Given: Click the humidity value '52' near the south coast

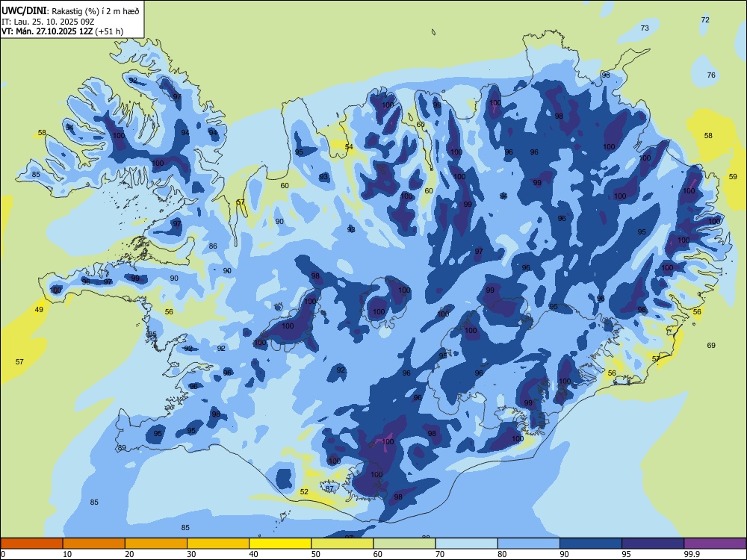Looking at the screenshot, I should coord(305,492).
